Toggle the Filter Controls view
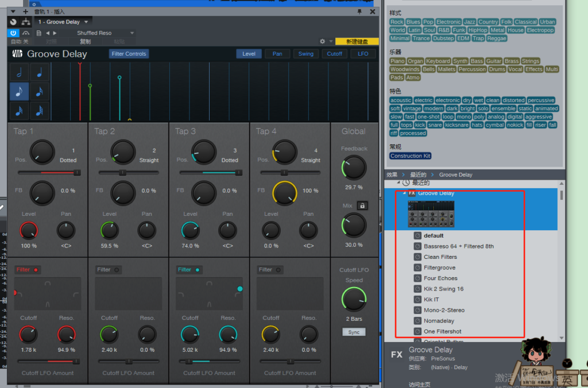588x388 pixels. click(x=129, y=53)
